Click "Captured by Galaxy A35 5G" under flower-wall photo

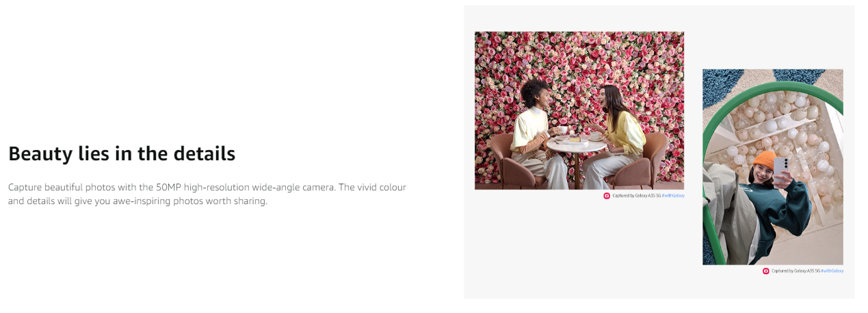(636, 196)
